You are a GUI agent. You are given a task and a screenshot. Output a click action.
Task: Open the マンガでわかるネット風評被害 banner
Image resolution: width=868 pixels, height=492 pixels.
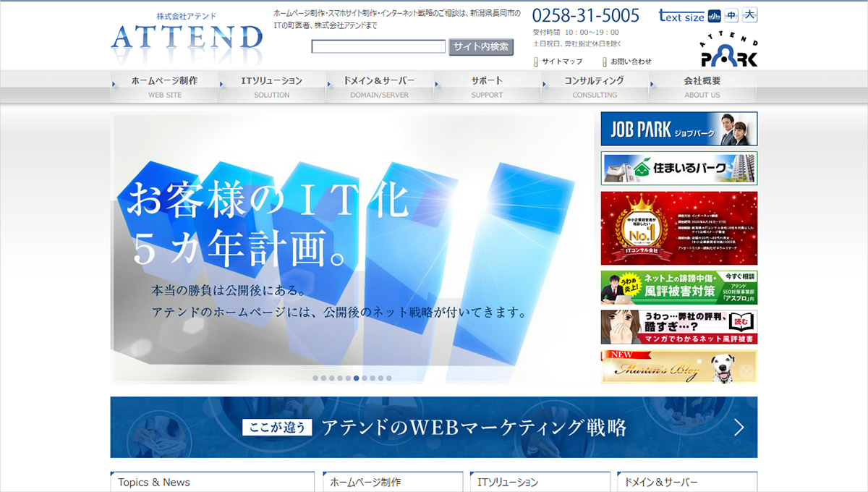pos(679,327)
